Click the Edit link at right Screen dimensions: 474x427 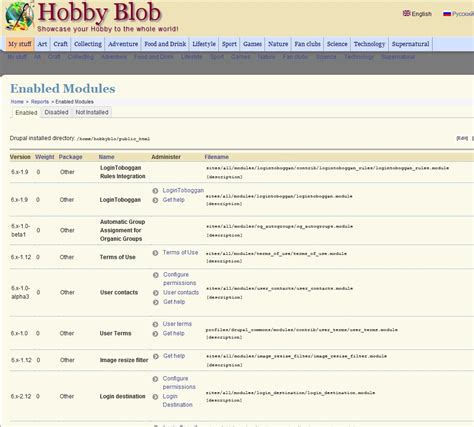pos(462,138)
